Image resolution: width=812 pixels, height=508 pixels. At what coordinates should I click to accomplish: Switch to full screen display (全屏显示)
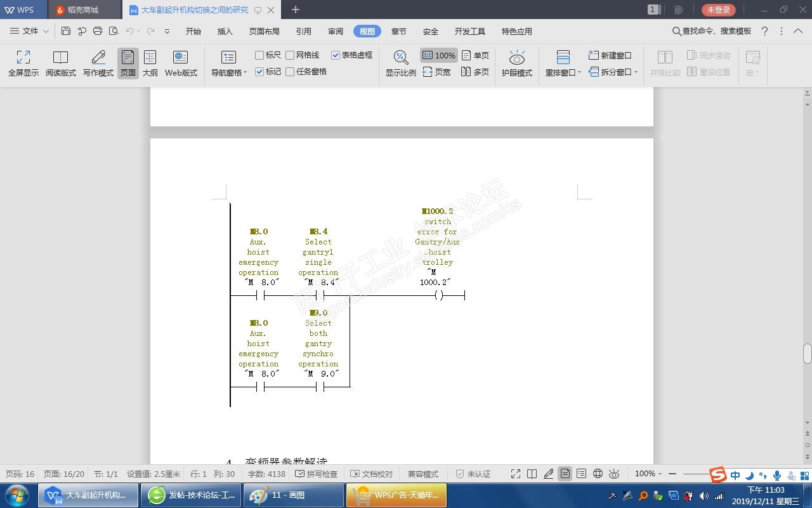pyautogui.click(x=23, y=64)
